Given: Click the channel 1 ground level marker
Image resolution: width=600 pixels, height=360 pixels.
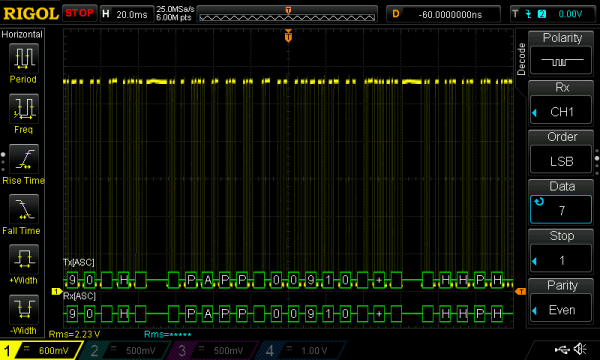Looking at the screenshot, I should coord(56,292).
